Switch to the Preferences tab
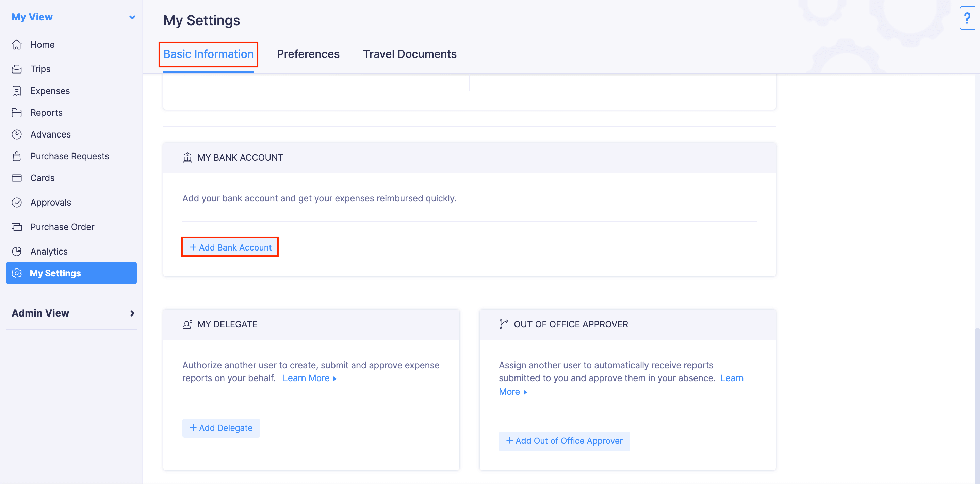 point(308,54)
